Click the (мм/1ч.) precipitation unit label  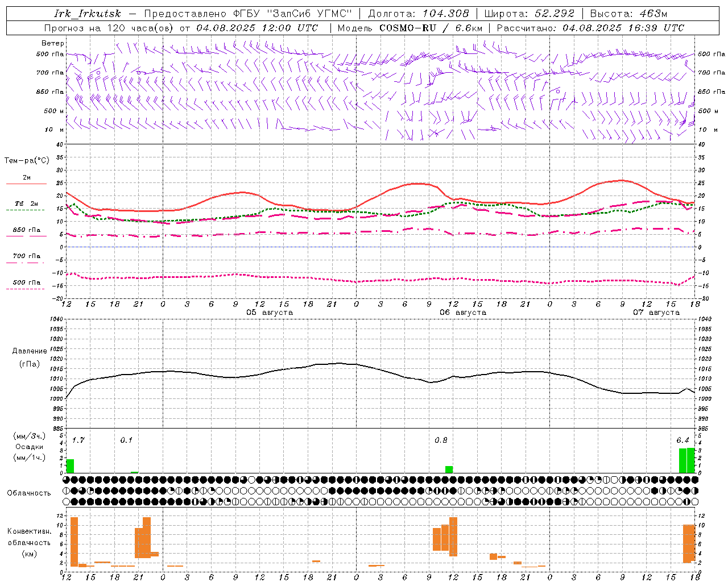tap(30, 458)
